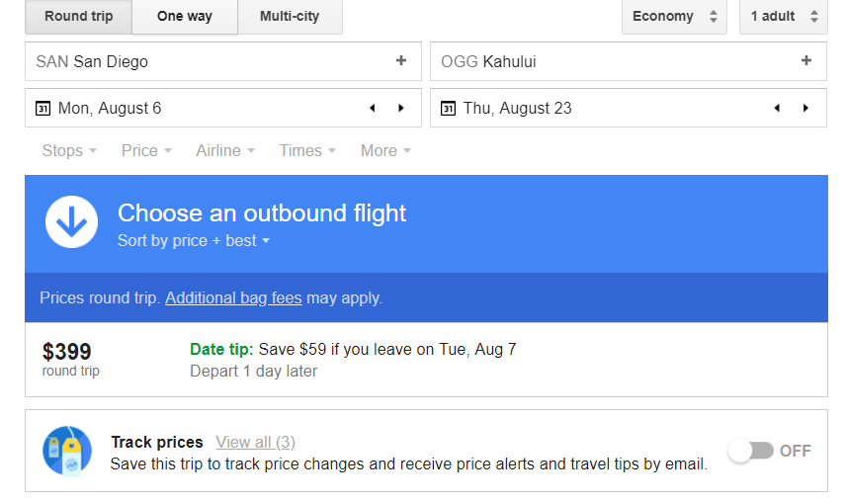Open View all (3) tracked prices

(256, 442)
